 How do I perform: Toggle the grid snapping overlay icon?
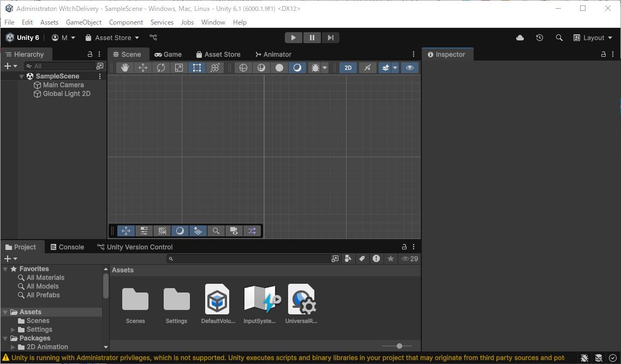162,230
